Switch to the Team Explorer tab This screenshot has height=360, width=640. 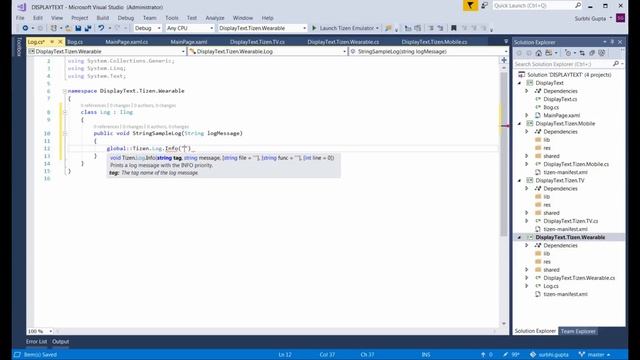[x=578, y=331]
